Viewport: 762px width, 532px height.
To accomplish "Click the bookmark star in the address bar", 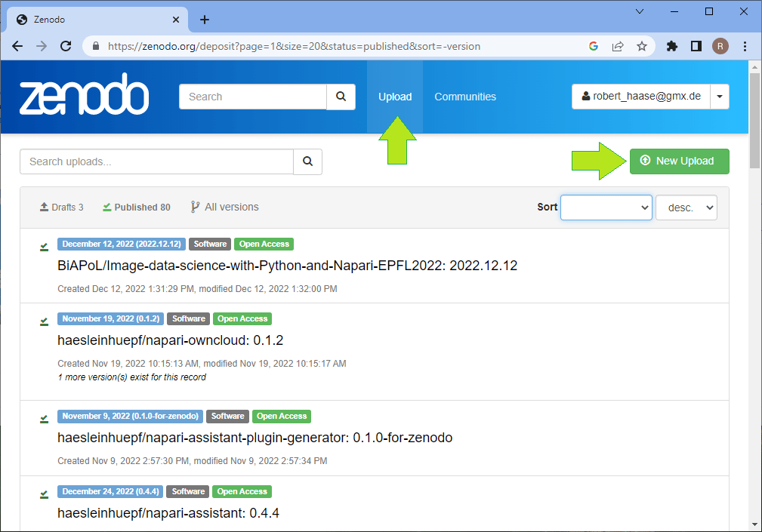I will pyautogui.click(x=643, y=46).
